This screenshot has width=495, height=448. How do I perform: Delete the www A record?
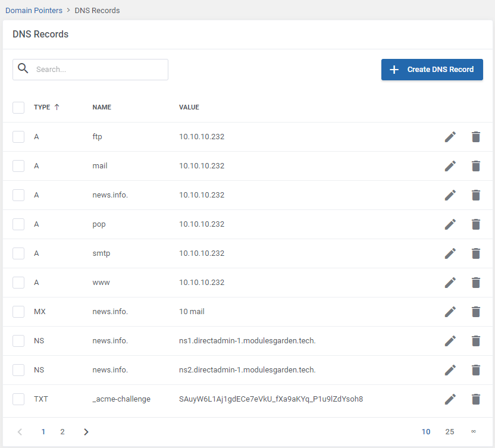(476, 283)
